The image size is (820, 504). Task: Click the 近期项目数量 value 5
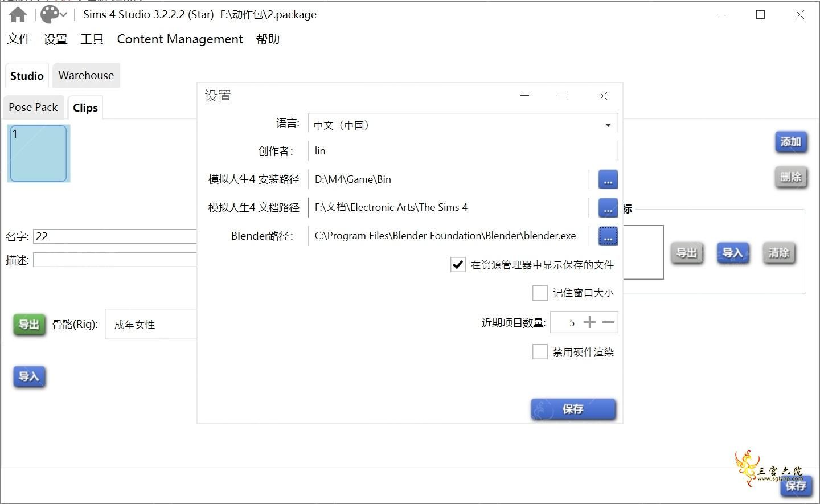pyautogui.click(x=572, y=323)
